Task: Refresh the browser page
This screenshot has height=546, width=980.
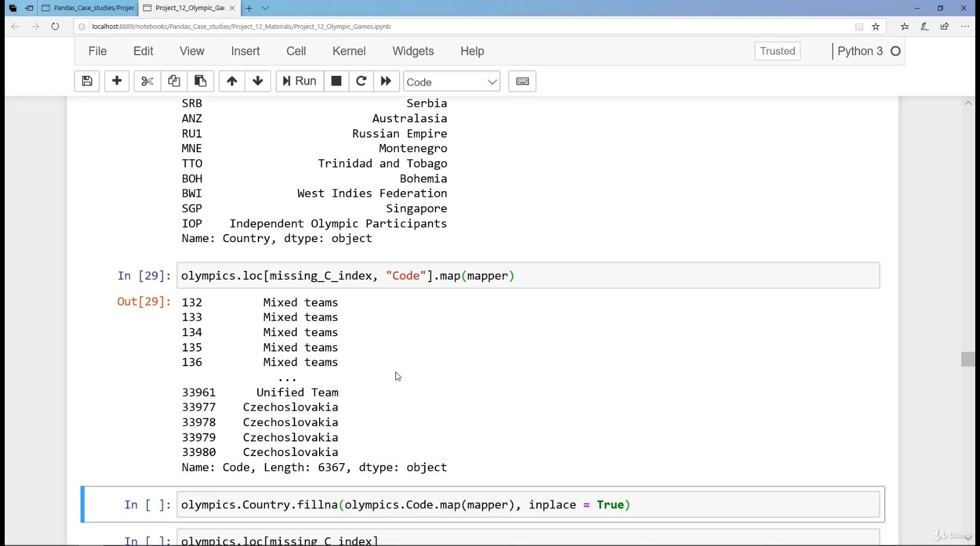Action: 55,26
